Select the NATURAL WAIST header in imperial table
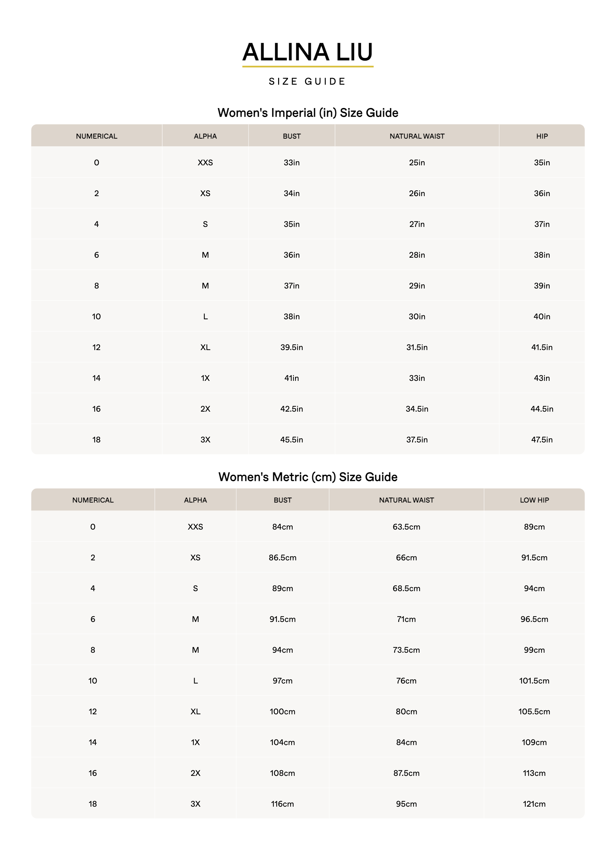 [417, 136]
